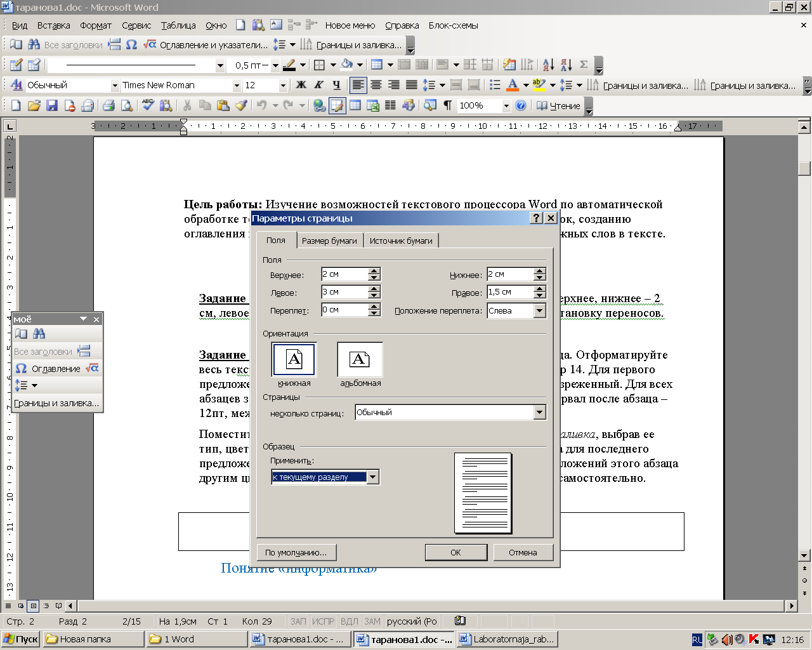Click the AutoSum sigma icon

point(584,65)
